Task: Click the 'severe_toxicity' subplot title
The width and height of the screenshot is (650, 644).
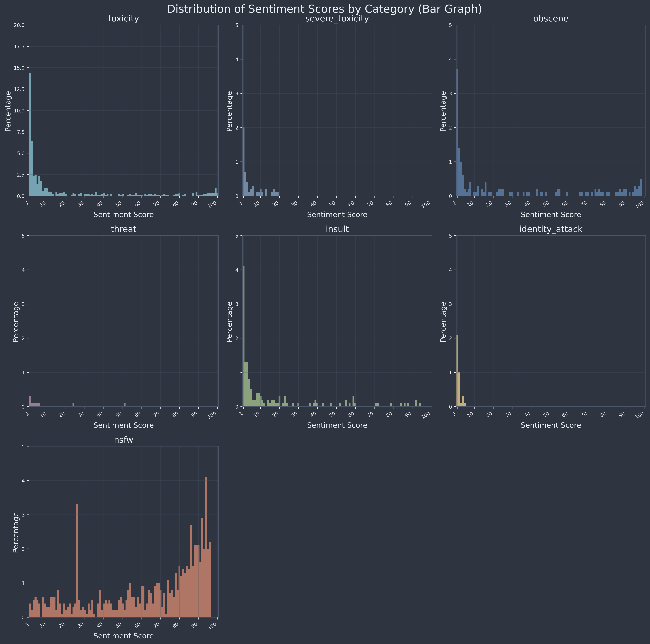Action: [337, 19]
